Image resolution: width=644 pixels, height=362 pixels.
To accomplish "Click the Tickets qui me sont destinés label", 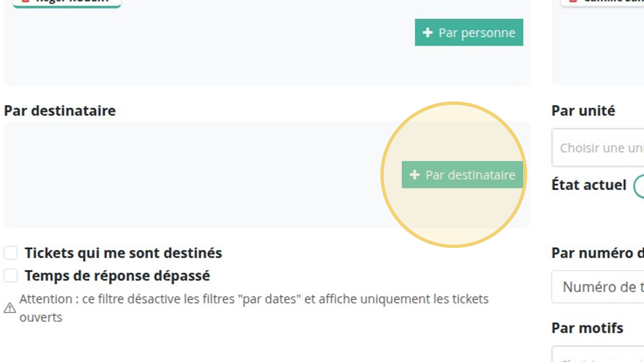I will [x=123, y=253].
